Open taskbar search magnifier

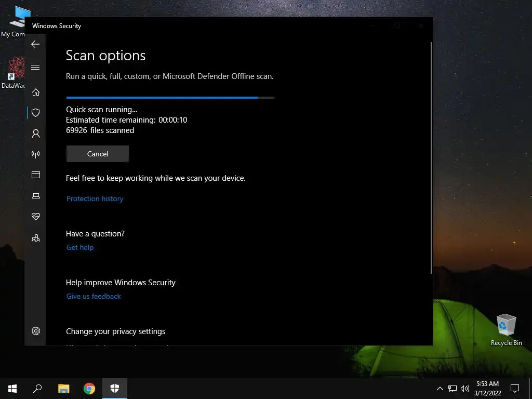[37, 389]
